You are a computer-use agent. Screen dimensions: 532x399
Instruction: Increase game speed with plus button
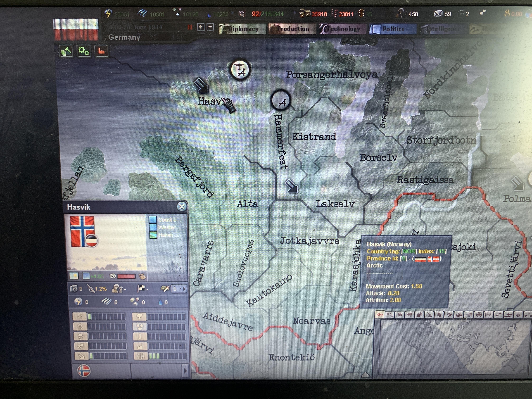(201, 27)
